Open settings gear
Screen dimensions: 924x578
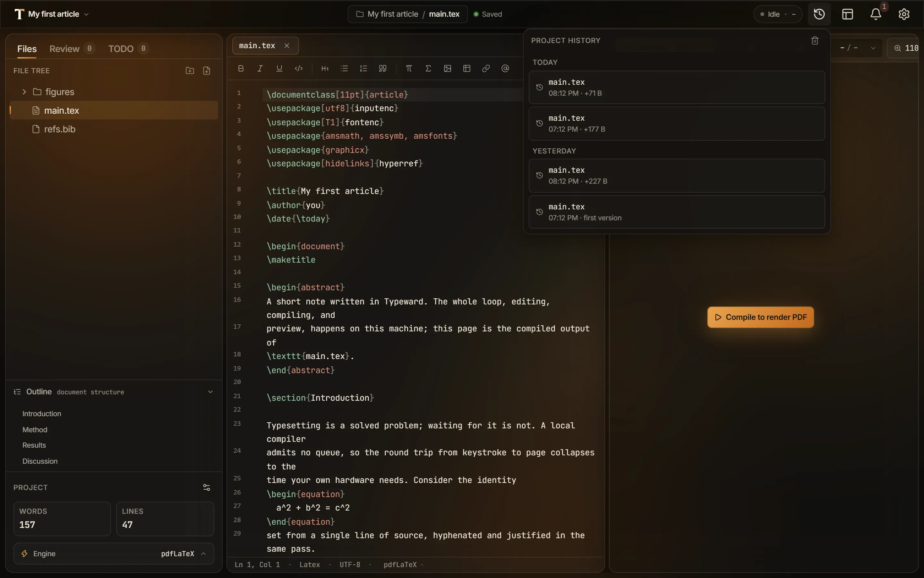pos(904,14)
